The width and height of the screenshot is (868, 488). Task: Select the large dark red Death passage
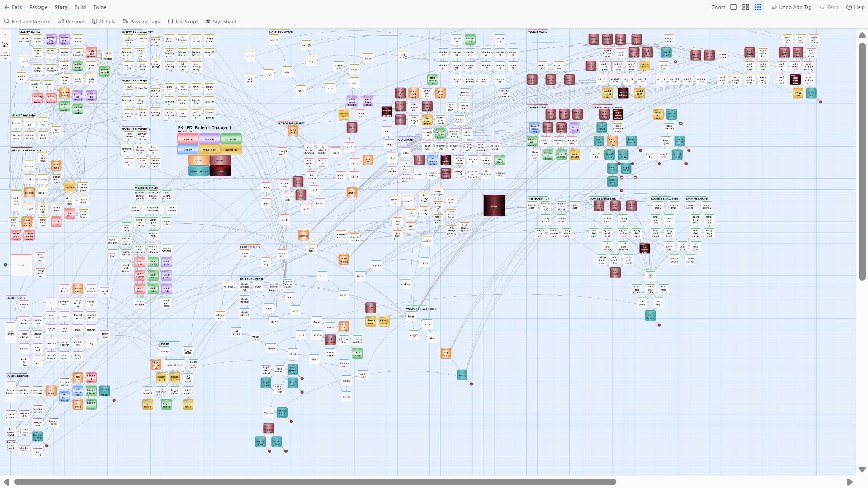pyautogui.click(x=494, y=206)
